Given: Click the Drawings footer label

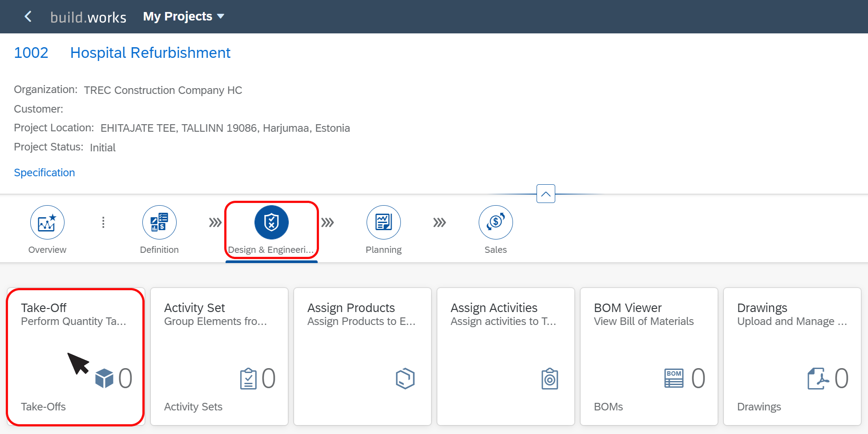Looking at the screenshot, I should coord(759,407).
